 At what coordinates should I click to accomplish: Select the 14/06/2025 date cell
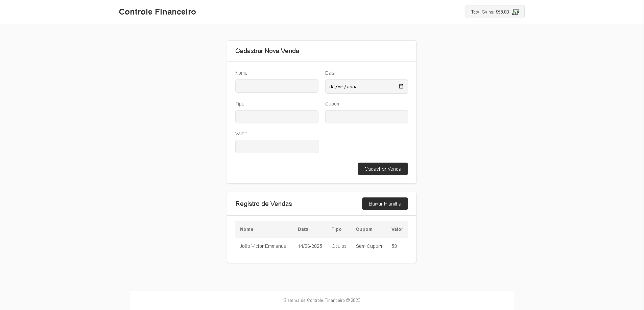[x=310, y=246]
